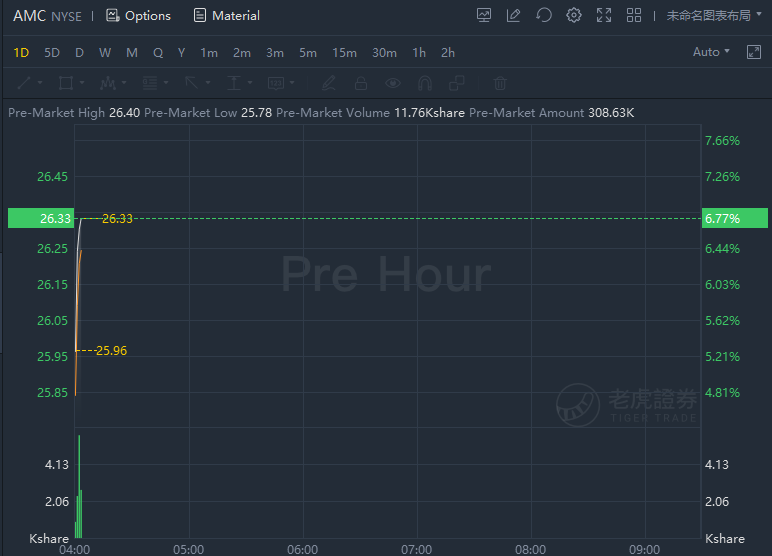Click the 7.66% axis label
772x556 pixels.
(722, 141)
